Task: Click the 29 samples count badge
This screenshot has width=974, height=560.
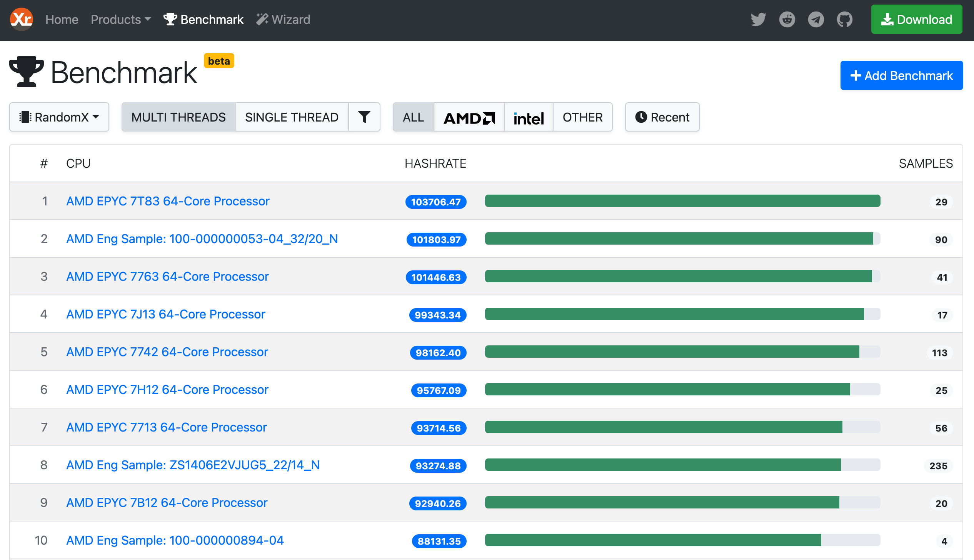Action: pos(941,202)
